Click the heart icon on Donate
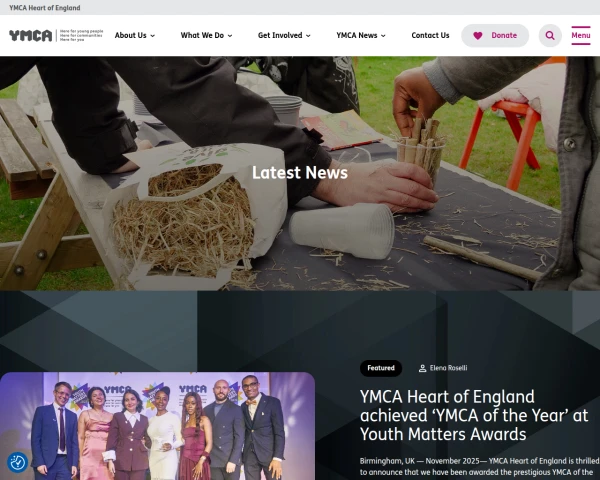This screenshot has height=480, width=600. click(478, 36)
